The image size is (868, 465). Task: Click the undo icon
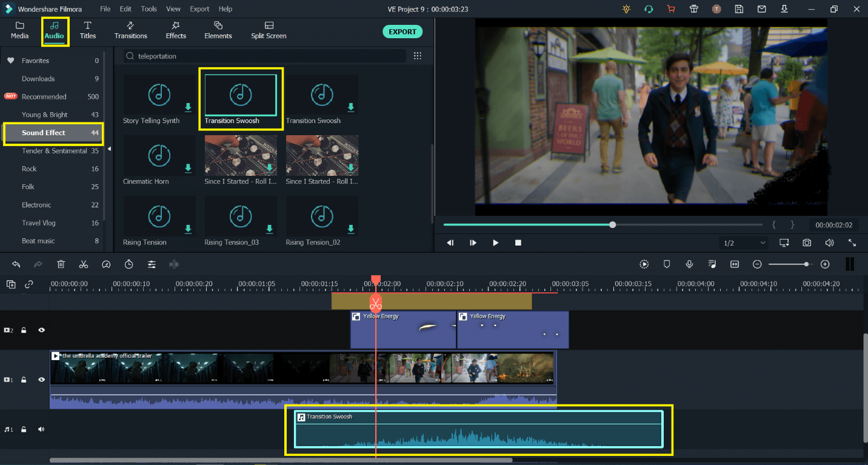(x=16, y=264)
